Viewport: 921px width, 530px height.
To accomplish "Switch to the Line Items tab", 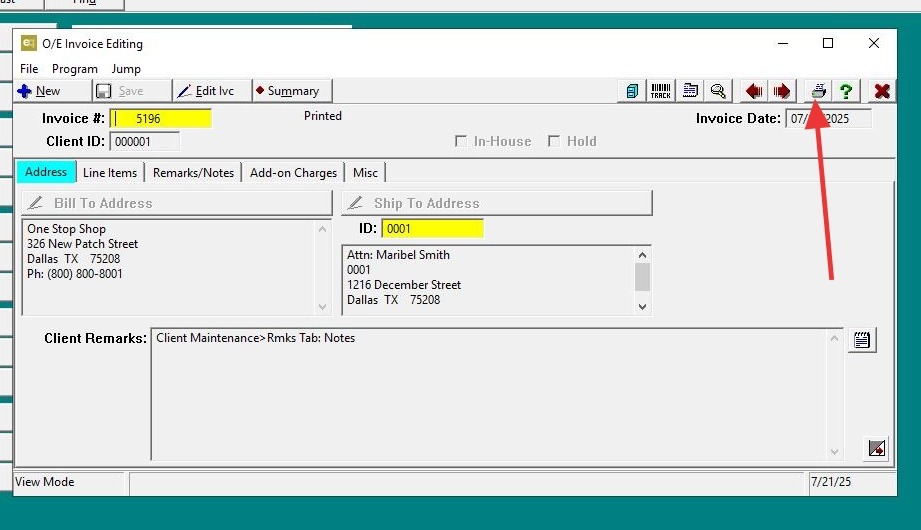I will coord(110,173).
